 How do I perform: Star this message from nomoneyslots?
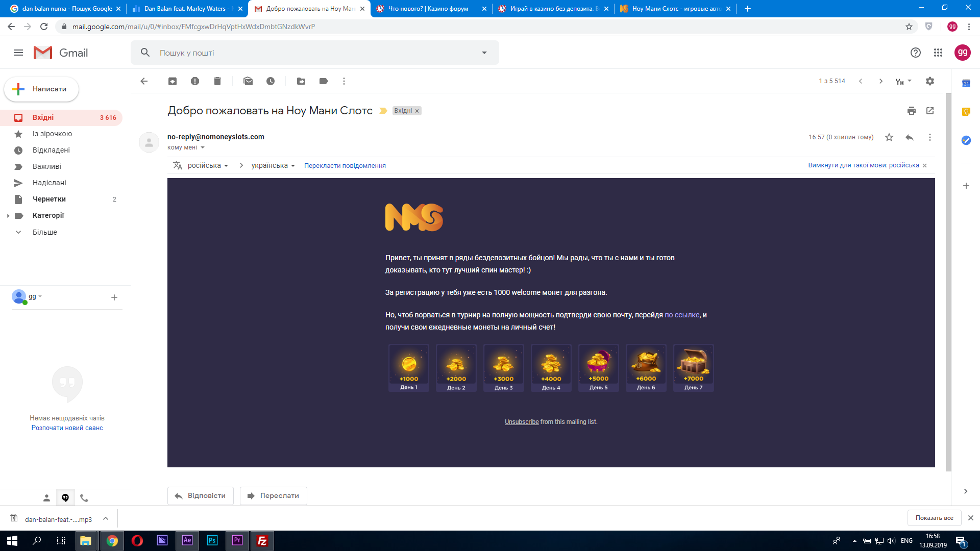coord(889,137)
